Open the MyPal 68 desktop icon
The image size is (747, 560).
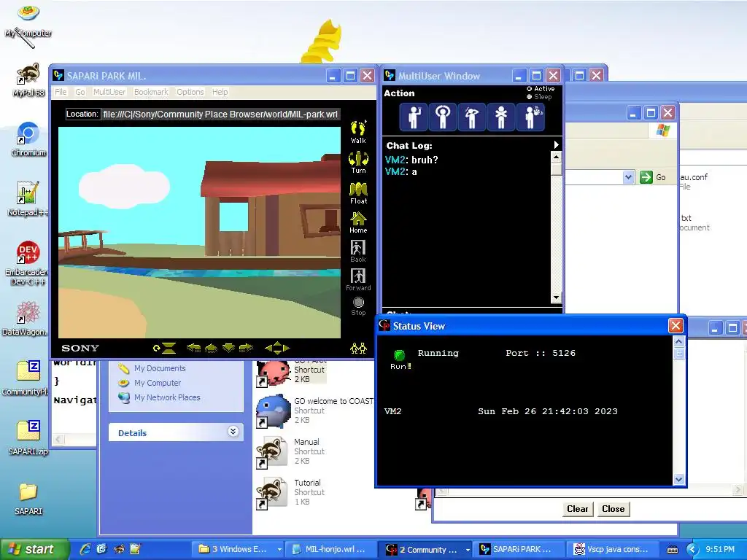pyautogui.click(x=28, y=79)
